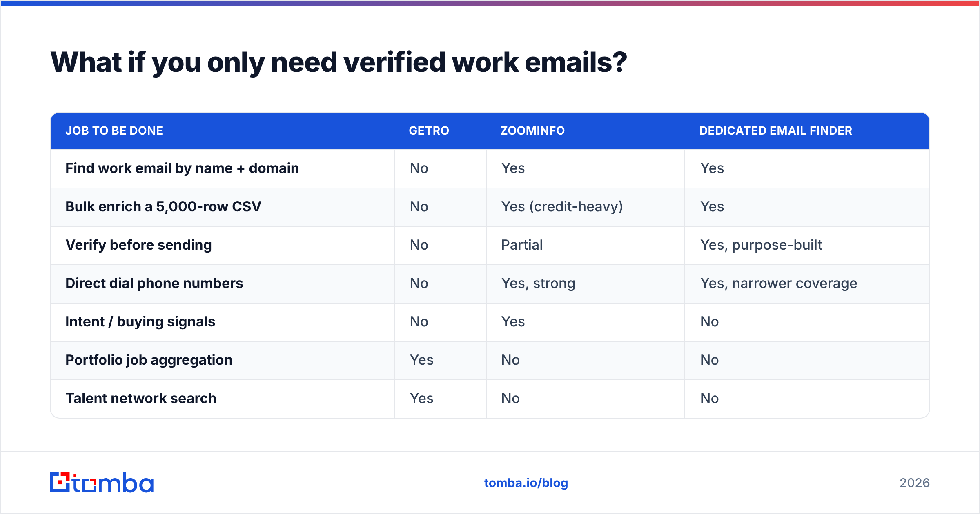Click 'Yes, narrower coverage' cell
The image size is (980, 514).
pyautogui.click(x=779, y=283)
